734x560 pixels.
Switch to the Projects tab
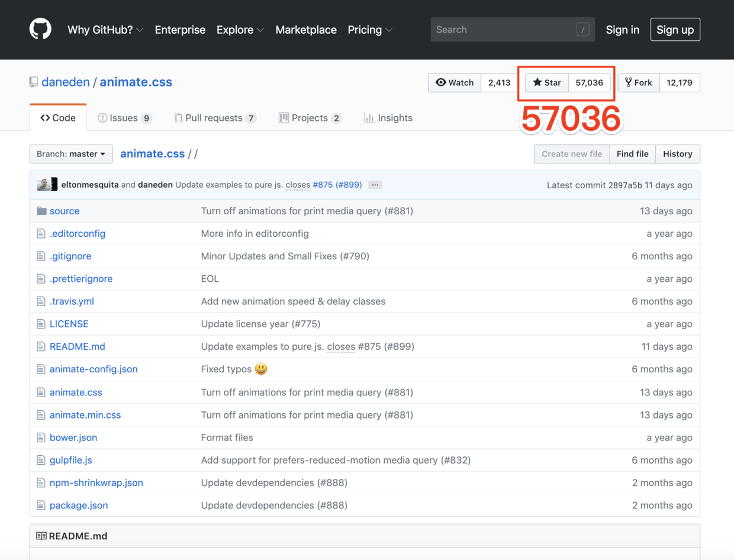[310, 118]
